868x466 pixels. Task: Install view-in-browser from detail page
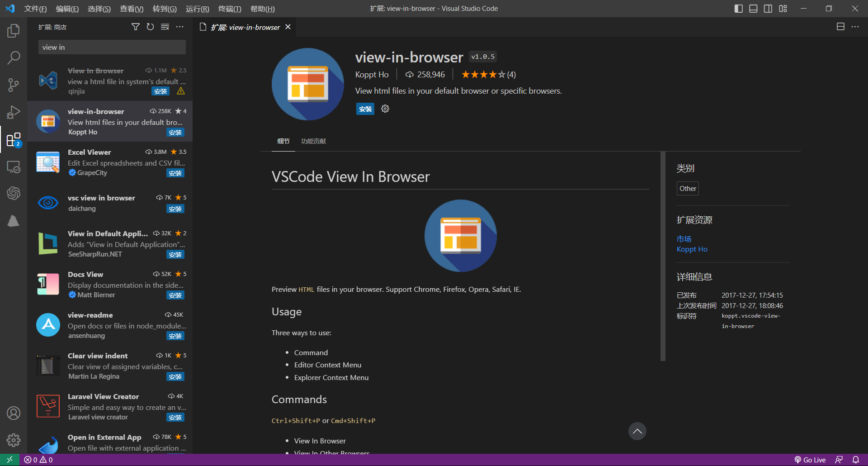pyautogui.click(x=365, y=109)
